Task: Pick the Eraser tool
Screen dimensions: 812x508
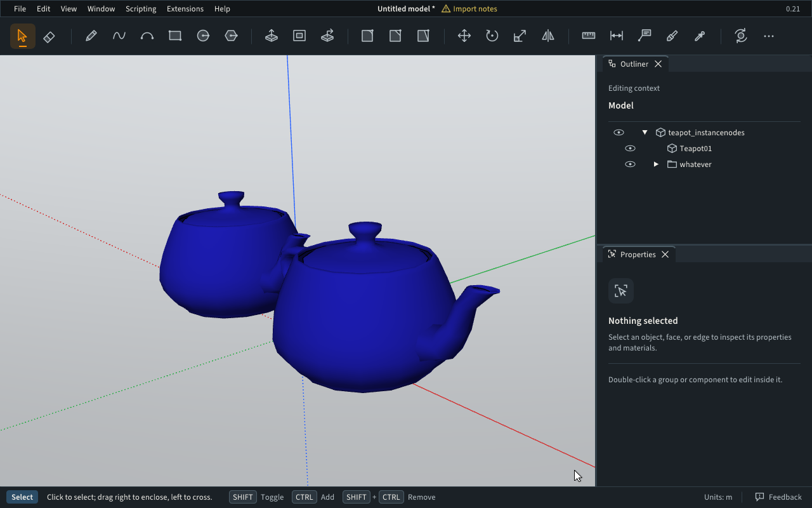Action: 49,36
